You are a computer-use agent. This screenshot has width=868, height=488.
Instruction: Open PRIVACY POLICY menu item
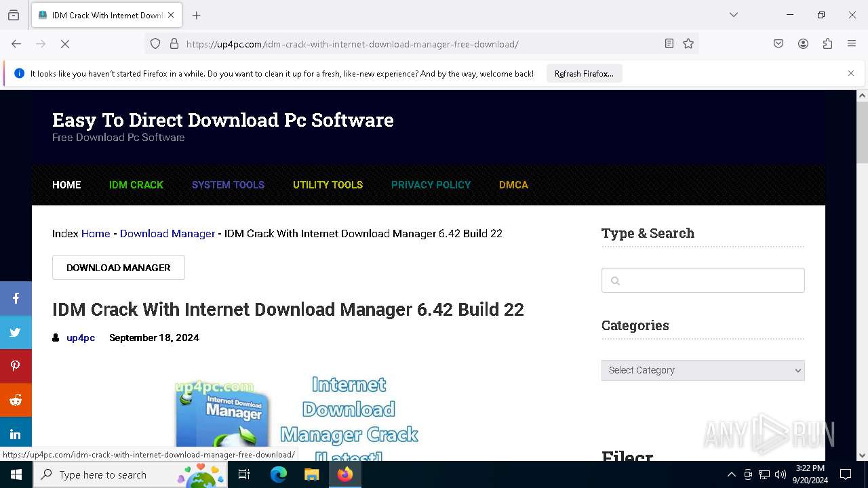tap(431, 185)
